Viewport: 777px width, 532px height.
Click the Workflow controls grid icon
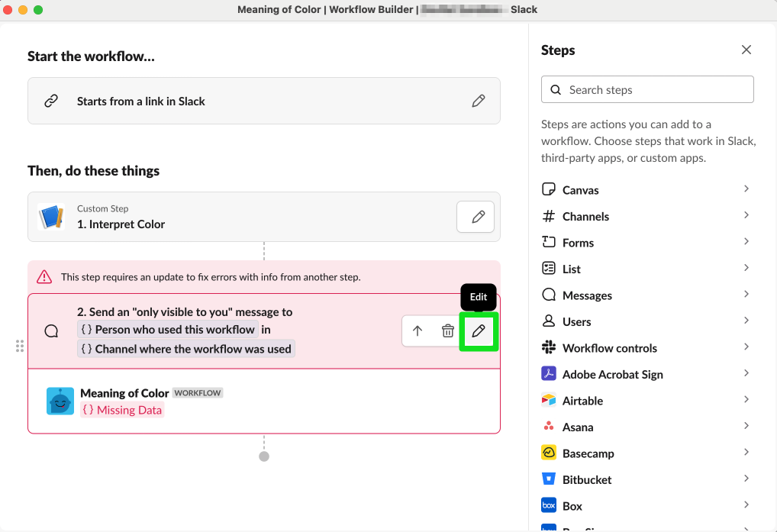[549, 347]
